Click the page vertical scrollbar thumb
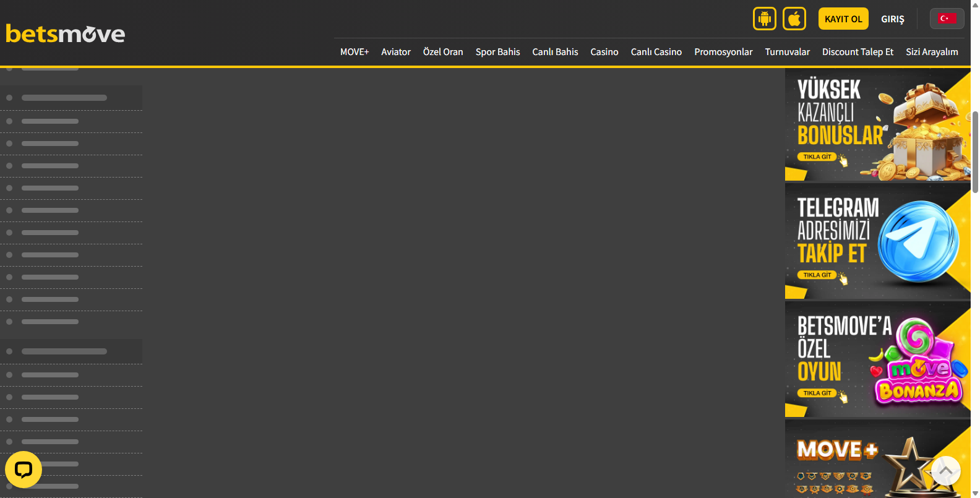980x498 pixels. [x=975, y=152]
